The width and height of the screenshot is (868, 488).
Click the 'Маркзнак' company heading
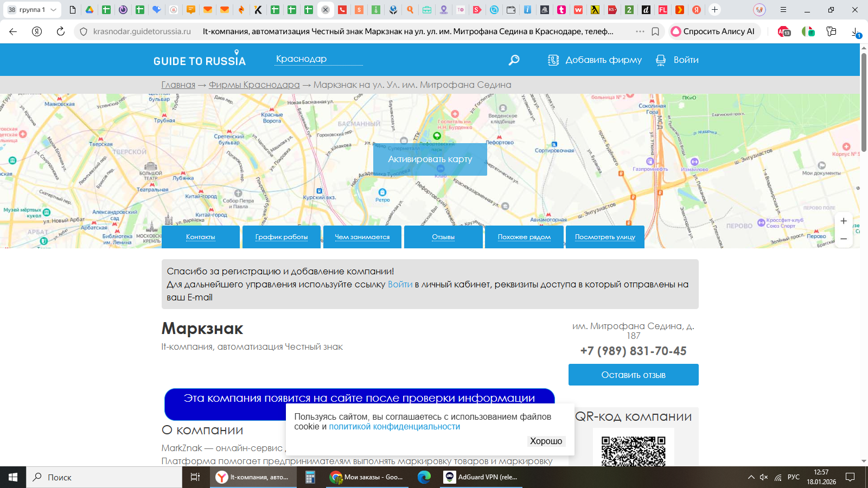202,329
